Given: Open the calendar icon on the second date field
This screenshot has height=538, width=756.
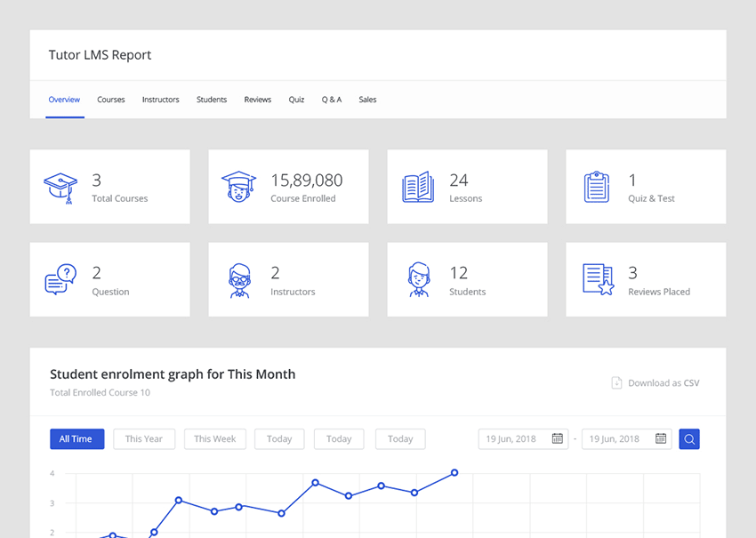Looking at the screenshot, I should [661, 438].
